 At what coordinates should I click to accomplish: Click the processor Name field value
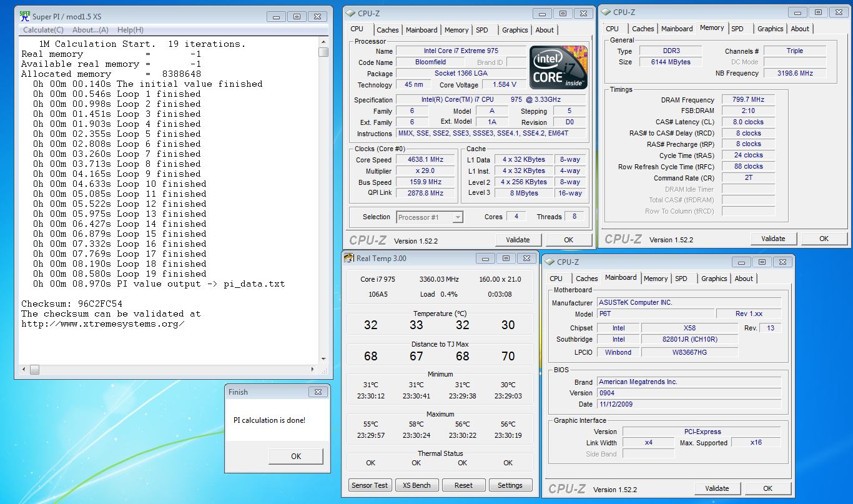pyautogui.click(x=461, y=51)
